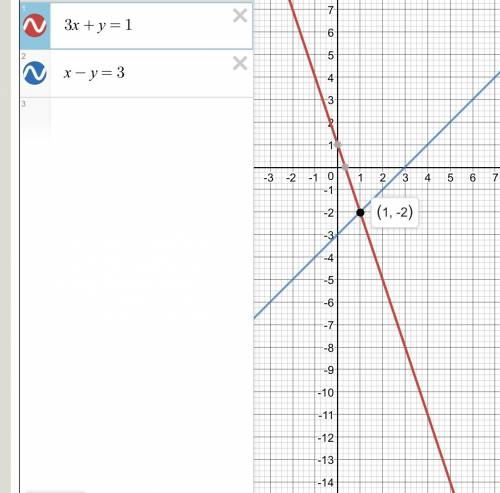Click the blue line near x = 5
The height and width of the screenshot is (493, 500).
click(x=450, y=122)
